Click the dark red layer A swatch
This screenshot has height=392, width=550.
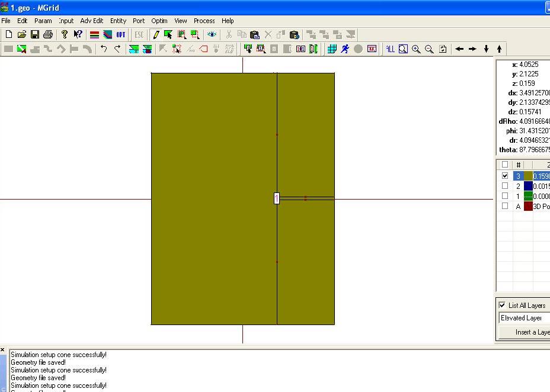(528, 206)
